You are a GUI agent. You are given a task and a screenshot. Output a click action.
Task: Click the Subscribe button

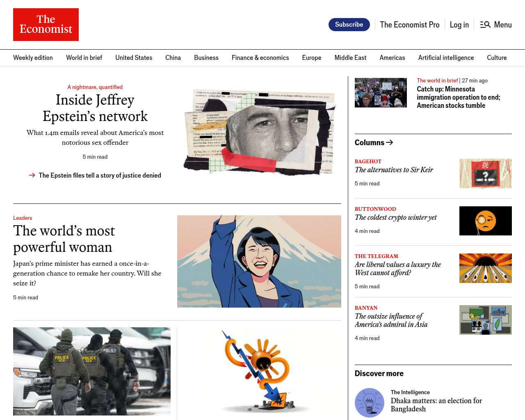click(x=349, y=25)
